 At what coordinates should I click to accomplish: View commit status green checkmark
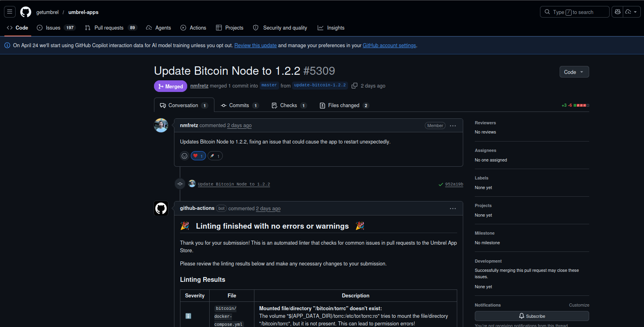coord(441,184)
